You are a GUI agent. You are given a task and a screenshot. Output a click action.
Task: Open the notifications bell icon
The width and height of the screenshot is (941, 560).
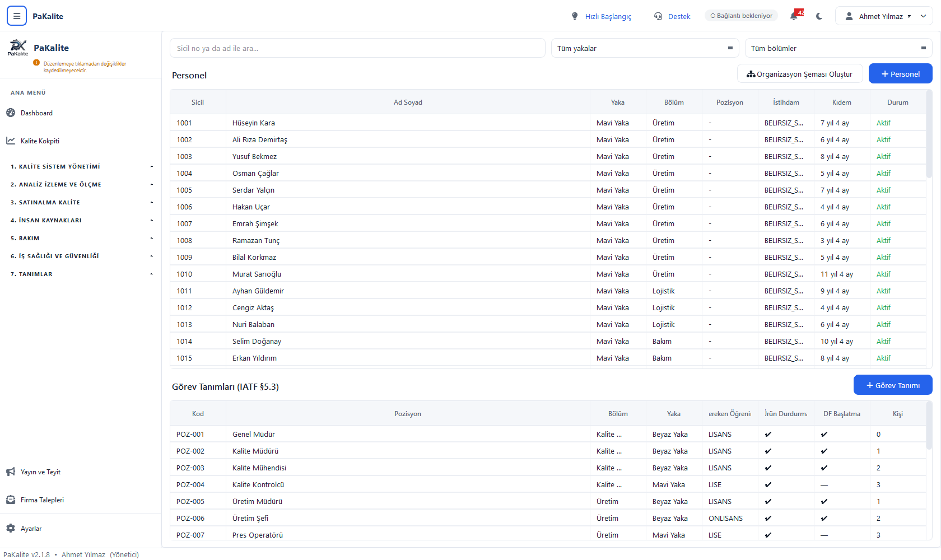click(x=794, y=16)
